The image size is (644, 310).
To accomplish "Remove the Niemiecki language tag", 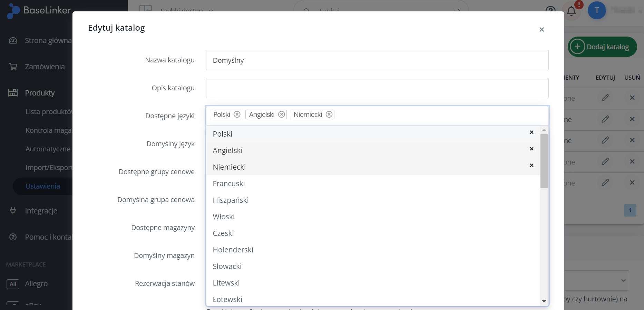I will 329,114.
